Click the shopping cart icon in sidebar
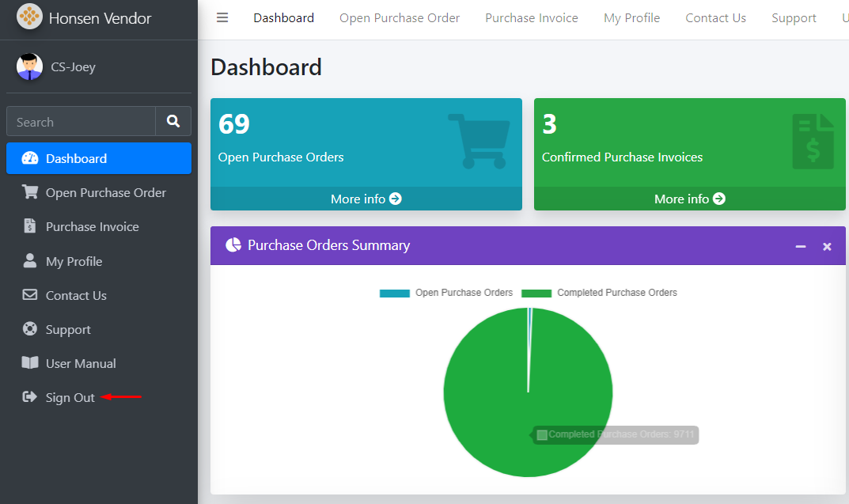 click(x=30, y=192)
